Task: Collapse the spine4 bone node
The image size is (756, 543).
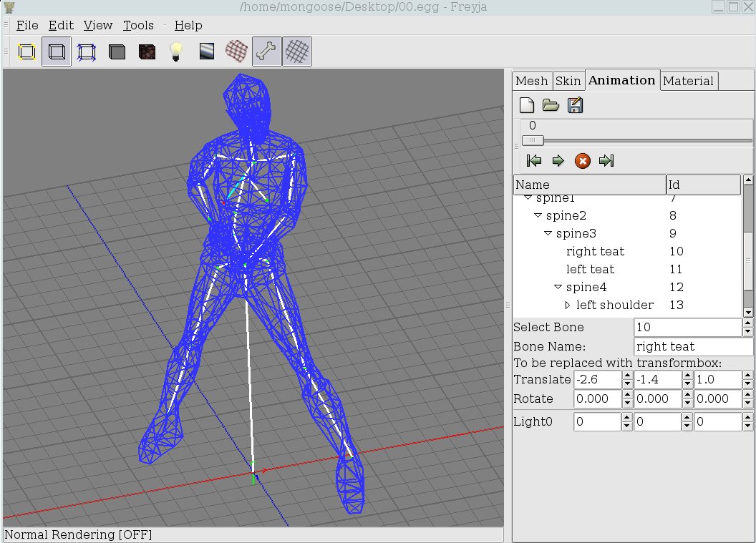Action: [558, 287]
